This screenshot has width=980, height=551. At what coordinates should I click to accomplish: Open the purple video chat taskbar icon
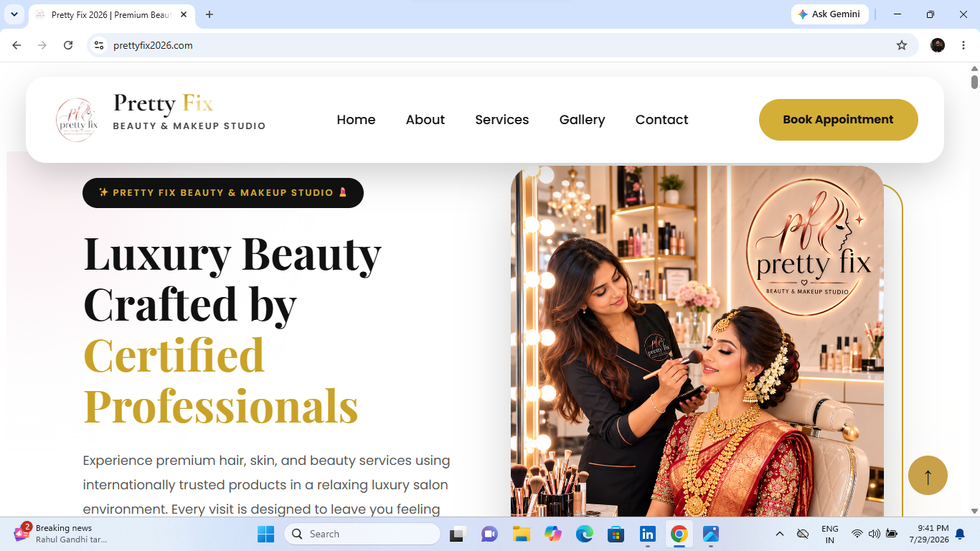pos(489,534)
